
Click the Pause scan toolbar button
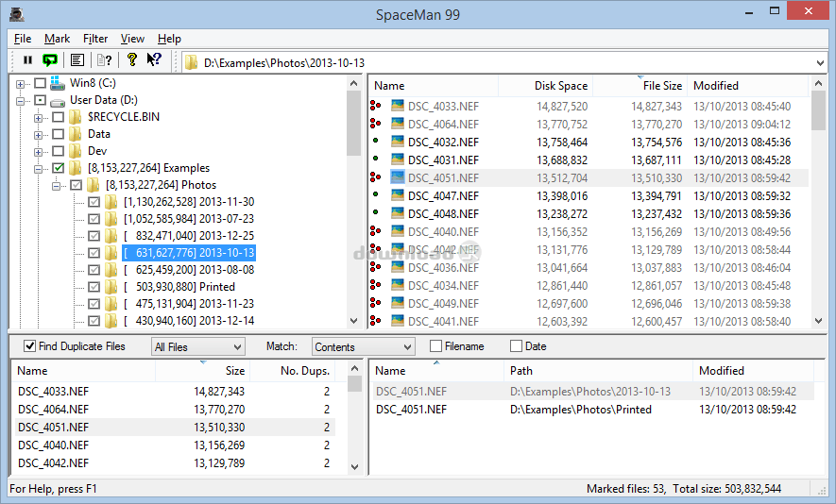click(27, 60)
